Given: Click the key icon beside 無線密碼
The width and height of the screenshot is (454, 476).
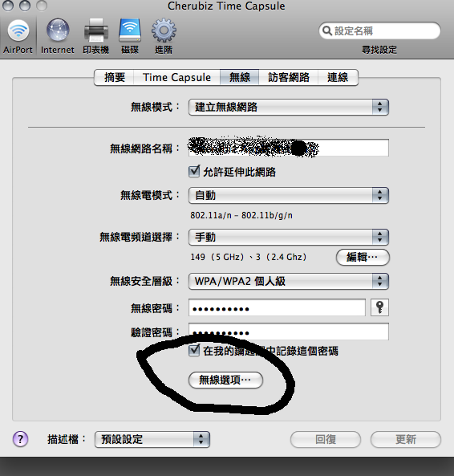Looking at the screenshot, I should (379, 307).
